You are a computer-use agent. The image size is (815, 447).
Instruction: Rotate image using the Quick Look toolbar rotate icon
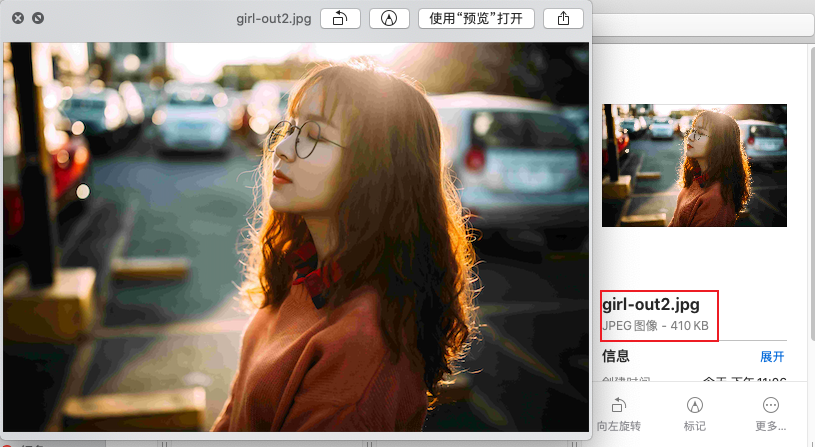[x=340, y=19]
